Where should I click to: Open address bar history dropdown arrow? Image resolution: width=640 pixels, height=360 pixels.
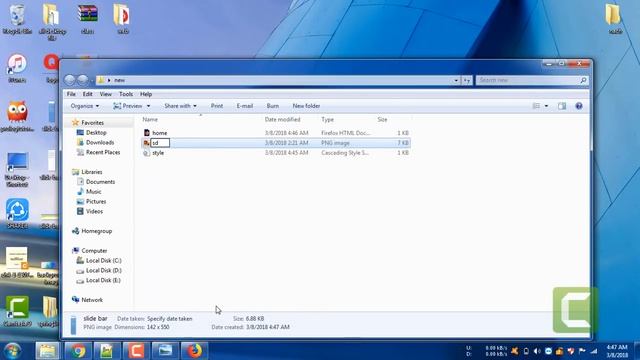tap(456, 80)
